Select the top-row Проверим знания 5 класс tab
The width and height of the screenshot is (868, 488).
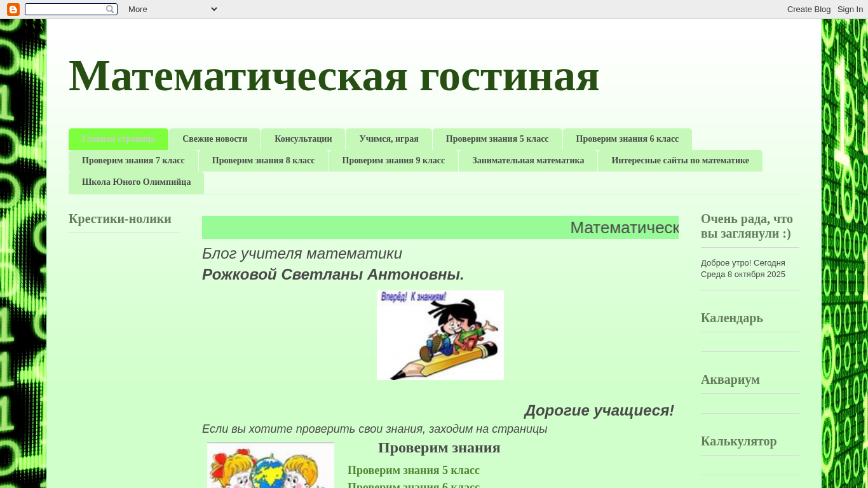[497, 139]
